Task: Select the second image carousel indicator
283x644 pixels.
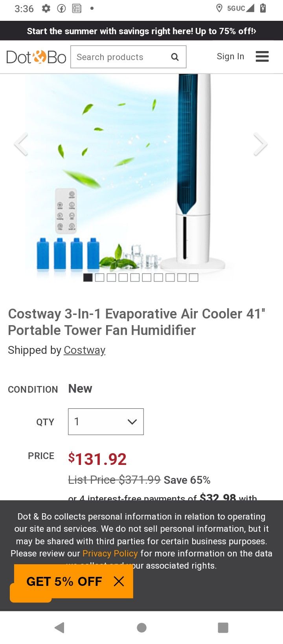Action: (x=99, y=278)
